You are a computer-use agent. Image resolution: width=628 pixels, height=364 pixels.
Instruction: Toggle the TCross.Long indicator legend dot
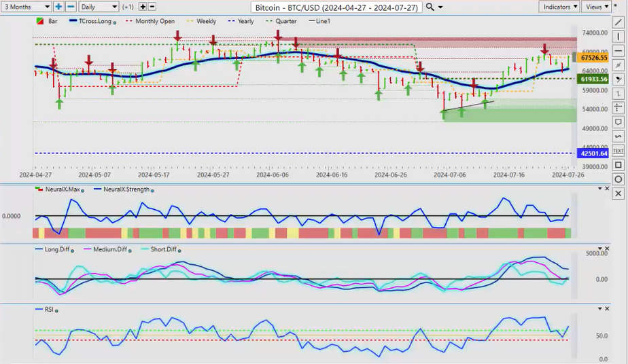(115, 22)
